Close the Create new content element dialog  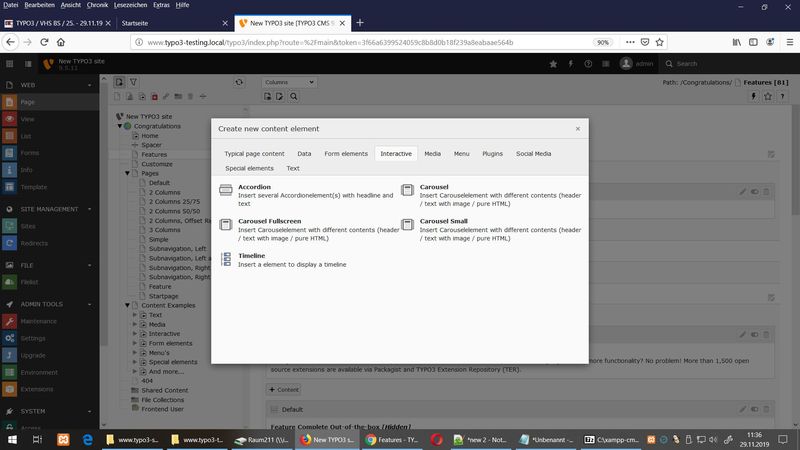pos(578,129)
